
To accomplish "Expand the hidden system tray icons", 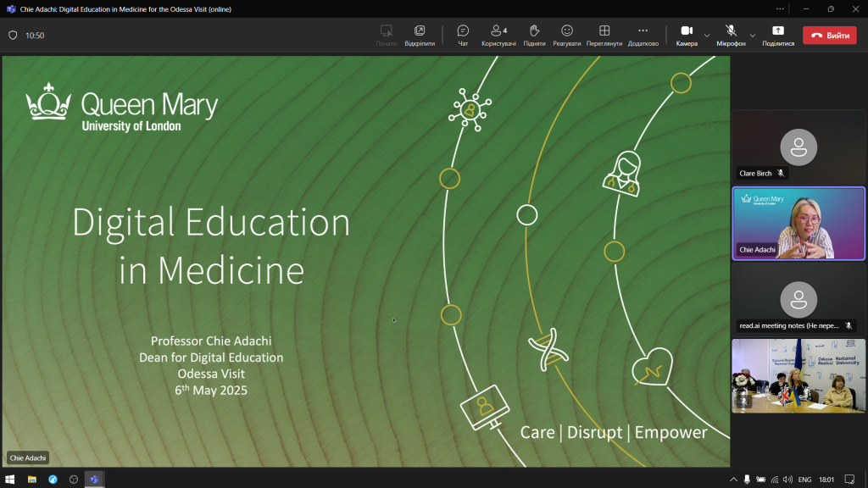I will coord(733,480).
